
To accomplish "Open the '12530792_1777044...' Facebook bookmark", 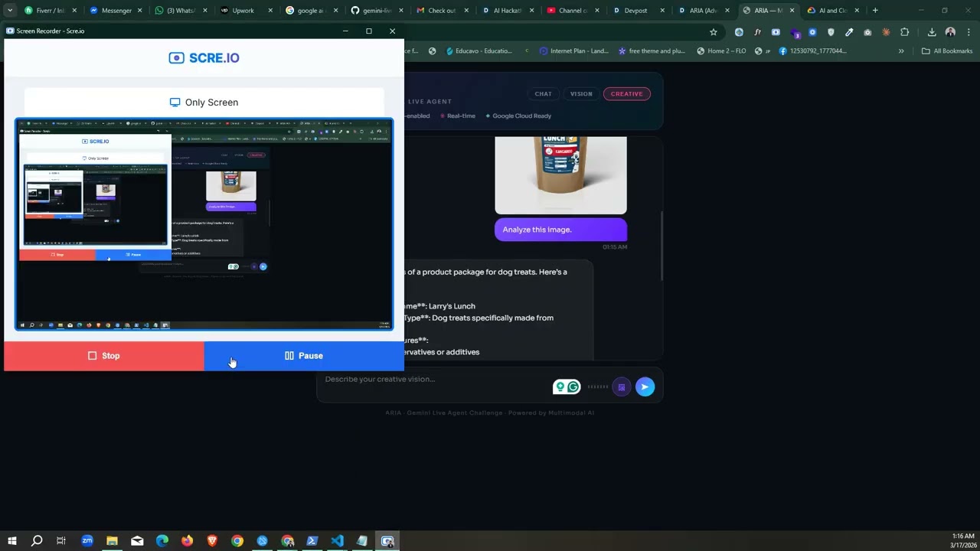I will [x=812, y=51].
